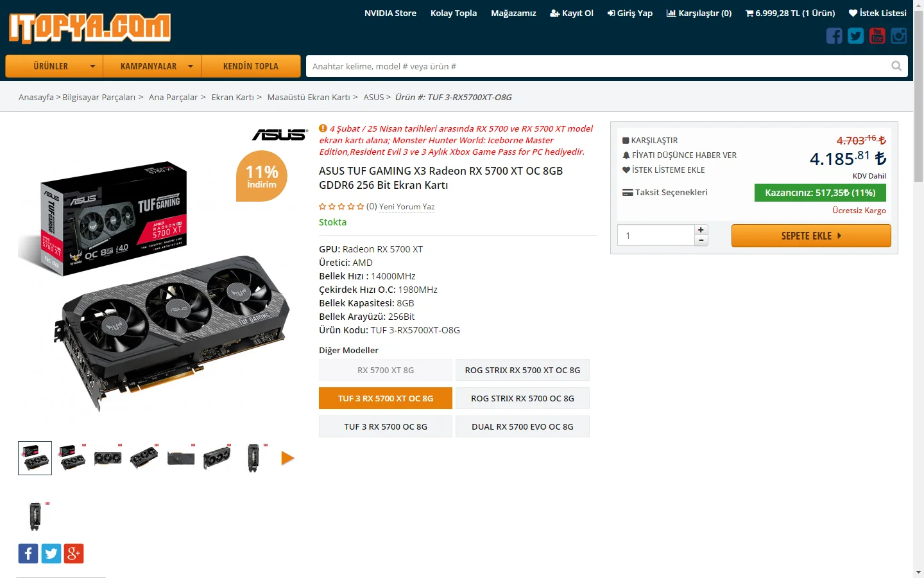Select ROG STRIX RX 5700 XT OC 8G model
924x578 pixels.
point(522,370)
